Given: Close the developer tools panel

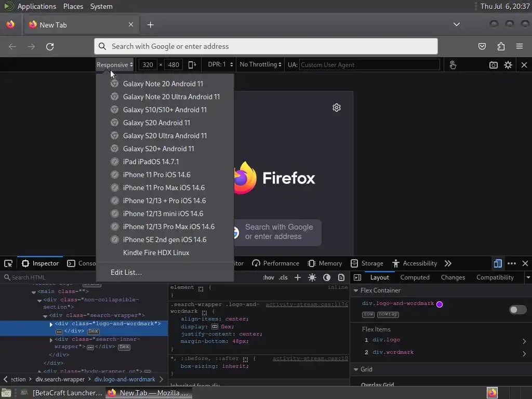Looking at the screenshot, I should [x=525, y=263].
